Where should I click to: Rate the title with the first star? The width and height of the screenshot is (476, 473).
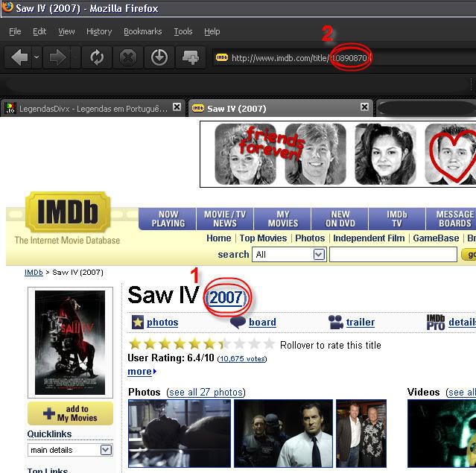tap(135, 344)
